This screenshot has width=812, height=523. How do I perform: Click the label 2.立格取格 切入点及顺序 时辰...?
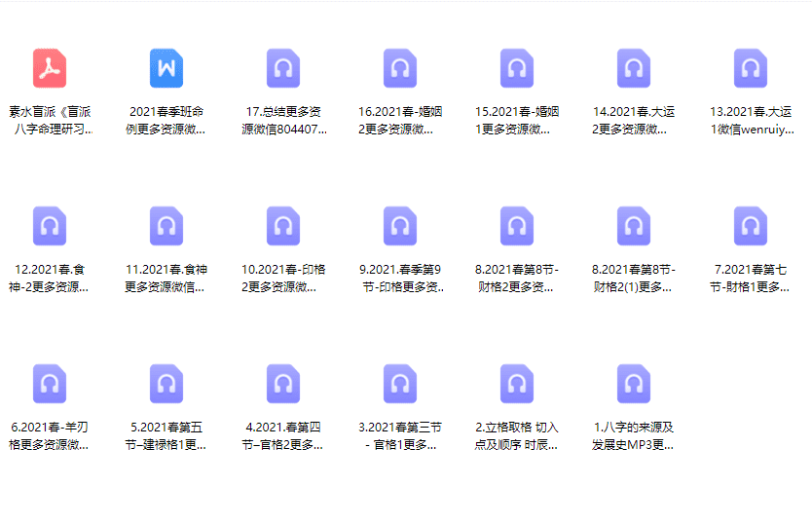[516, 436]
